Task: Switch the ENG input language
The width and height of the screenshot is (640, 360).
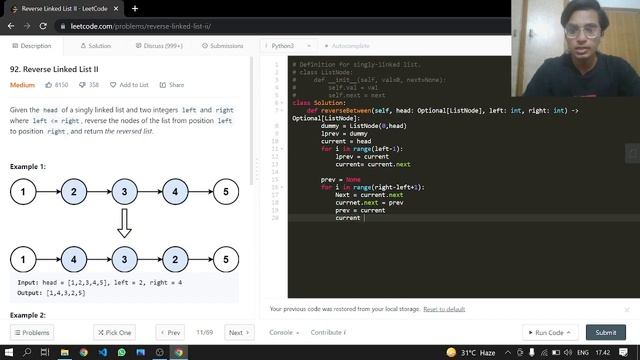Action: [583, 352]
